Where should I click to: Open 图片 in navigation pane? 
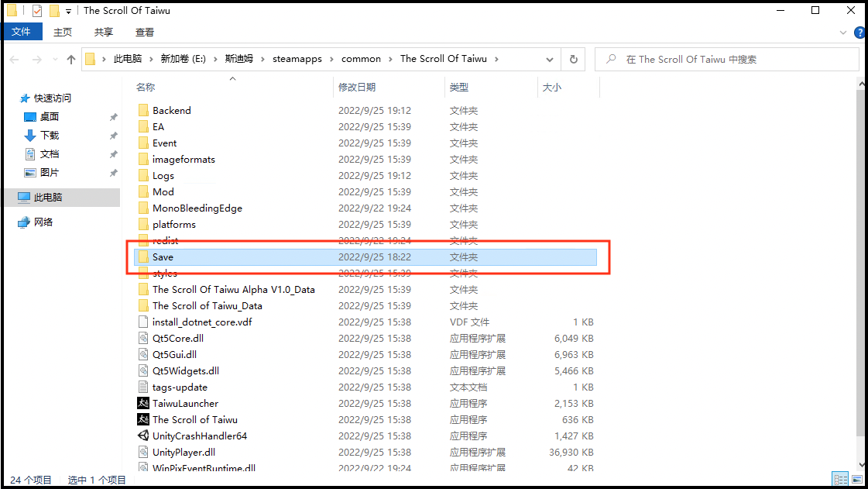pos(50,173)
